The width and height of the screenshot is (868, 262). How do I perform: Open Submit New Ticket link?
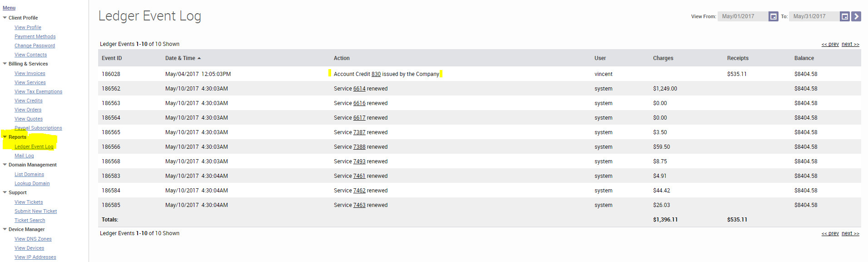point(36,211)
